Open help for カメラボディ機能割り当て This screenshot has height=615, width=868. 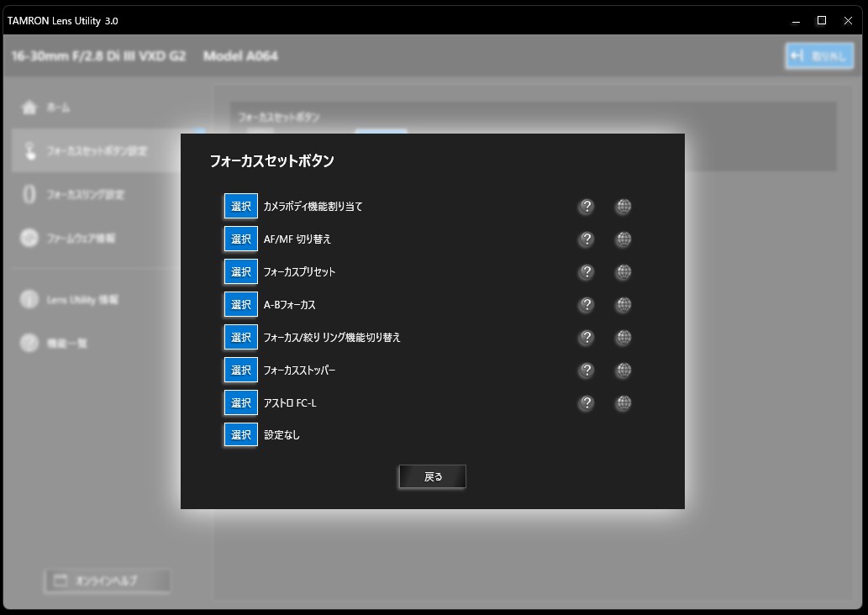587,207
